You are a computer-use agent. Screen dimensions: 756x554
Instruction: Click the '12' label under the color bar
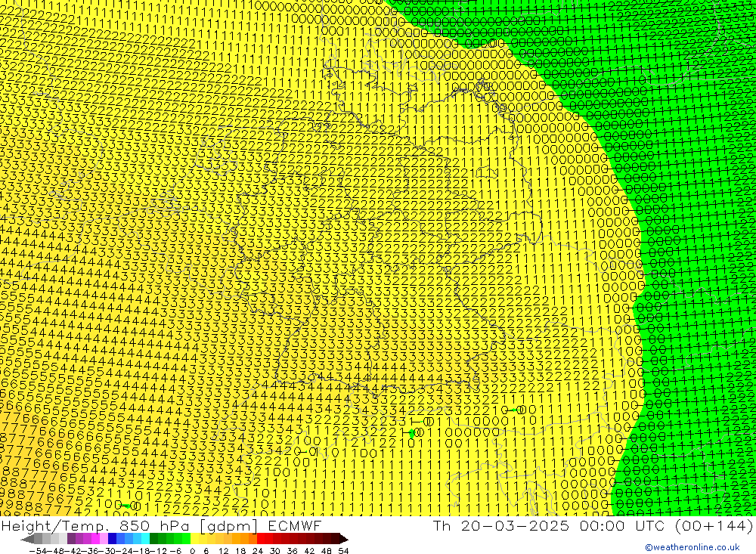pos(223,551)
